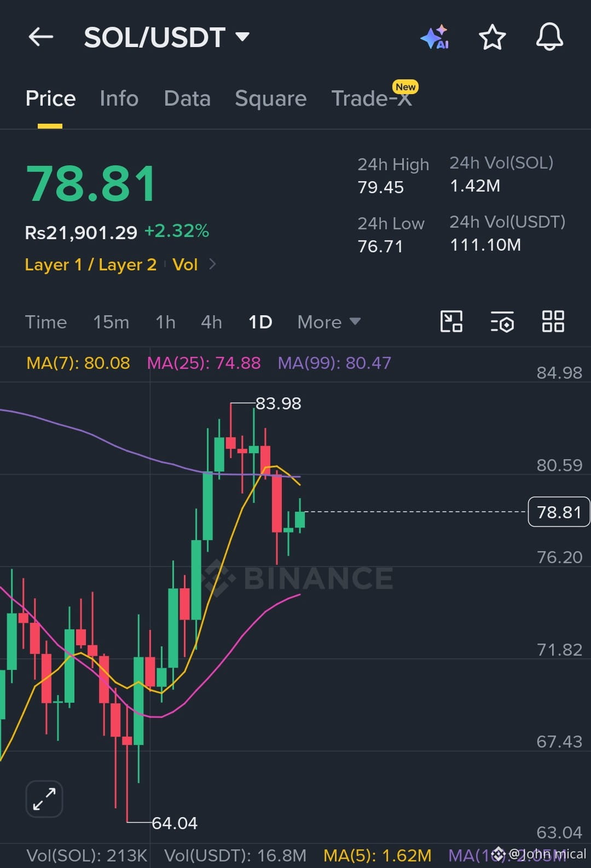This screenshot has height=868, width=591.
Task: Tap the Rs21,901.29 converted price
Action: tap(81, 233)
